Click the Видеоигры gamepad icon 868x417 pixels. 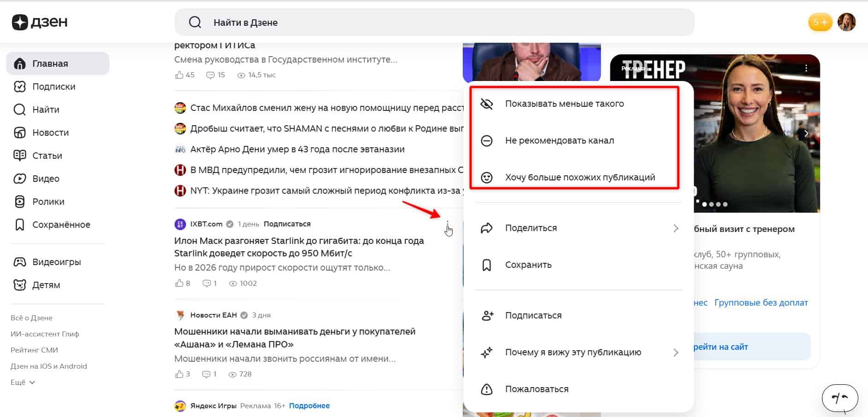(20, 262)
